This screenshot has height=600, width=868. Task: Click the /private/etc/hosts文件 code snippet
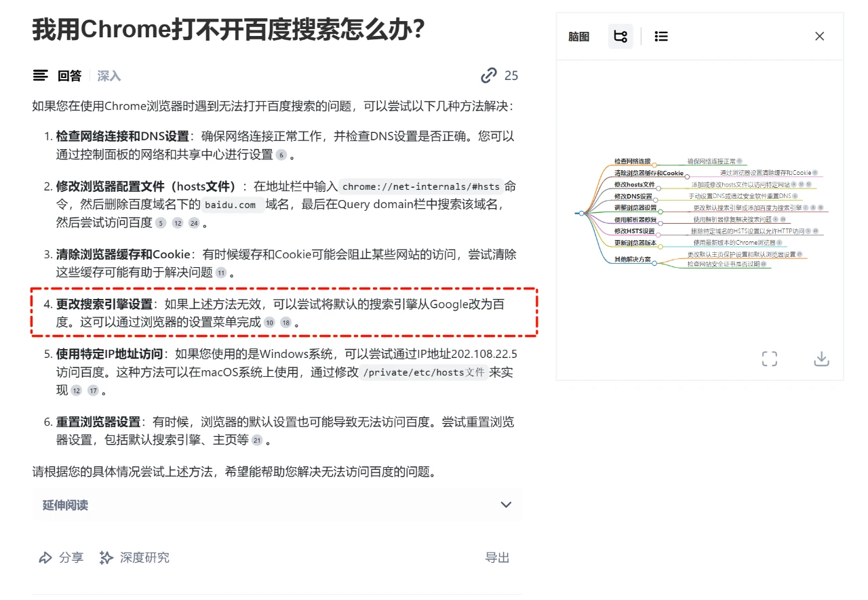[424, 372]
